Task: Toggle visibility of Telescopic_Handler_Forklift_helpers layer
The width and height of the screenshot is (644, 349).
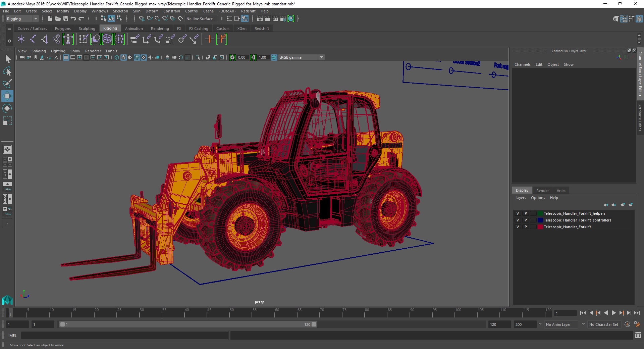Action: (518, 213)
